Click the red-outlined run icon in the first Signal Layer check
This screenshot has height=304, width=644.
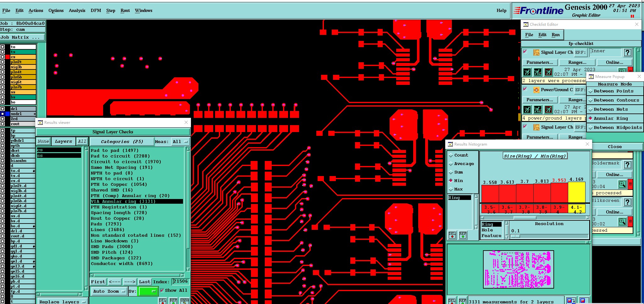(x=548, y=72)
